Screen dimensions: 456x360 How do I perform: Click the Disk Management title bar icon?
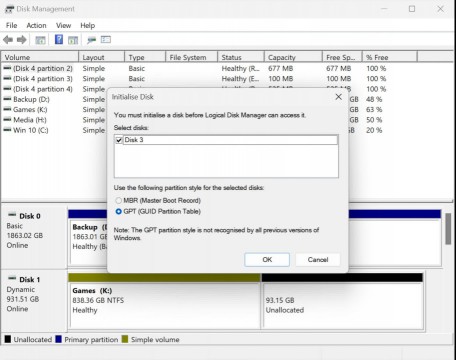9,9
